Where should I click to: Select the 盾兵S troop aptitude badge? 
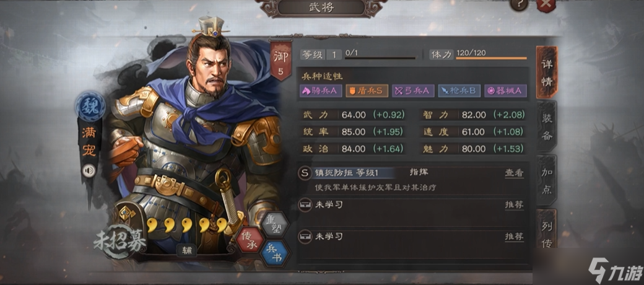click(367, 91)
